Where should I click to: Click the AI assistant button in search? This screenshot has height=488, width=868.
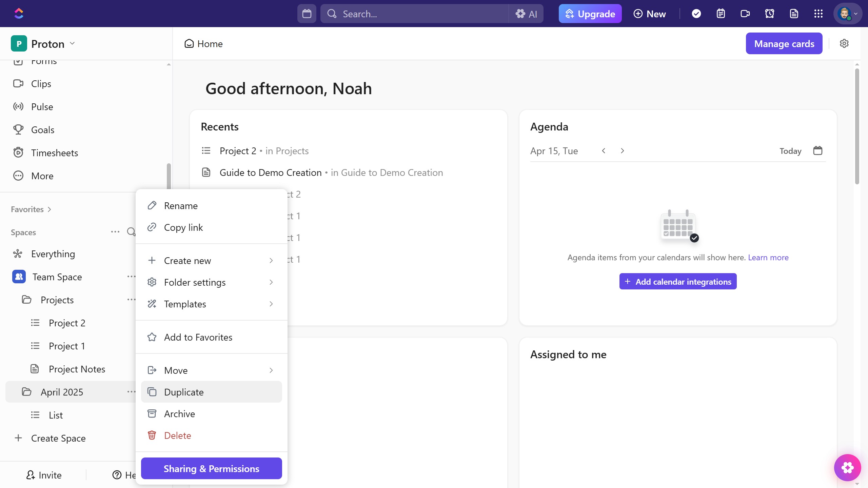coord(526,14)
